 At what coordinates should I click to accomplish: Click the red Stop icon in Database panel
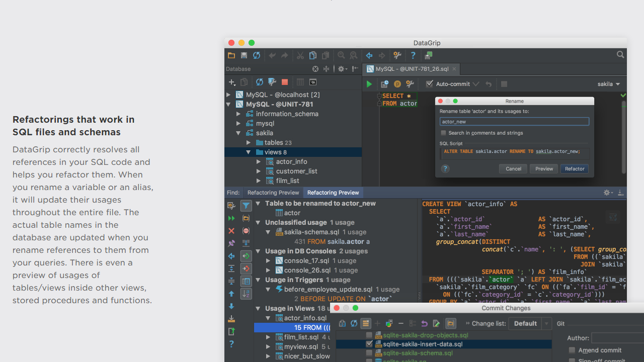coord(285,82)
